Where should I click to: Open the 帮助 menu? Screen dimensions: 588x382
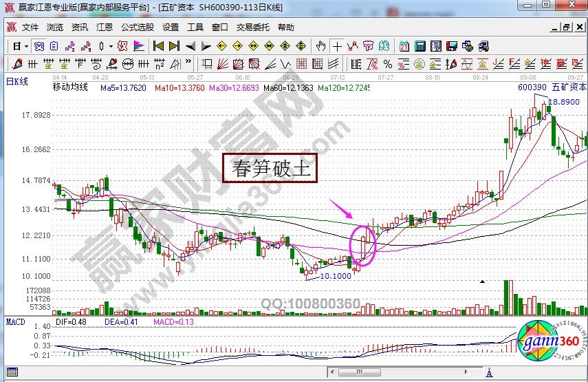286,28
